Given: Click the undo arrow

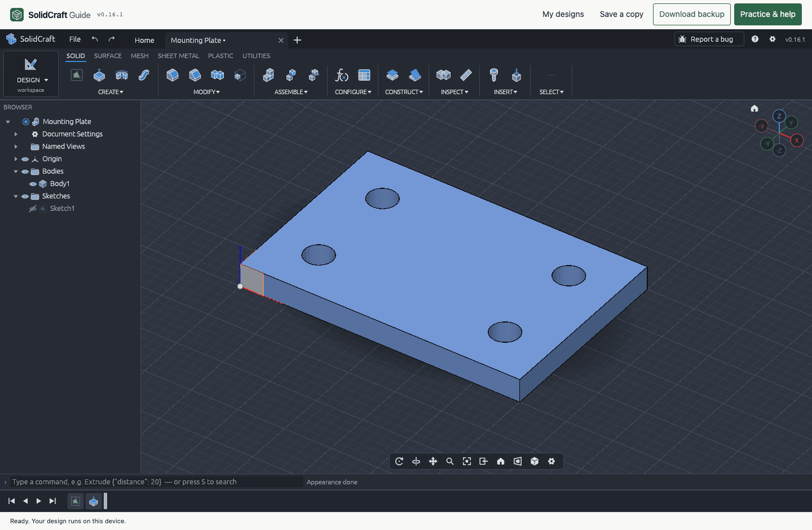Looking at the screenshot, I should pos(95,39).
